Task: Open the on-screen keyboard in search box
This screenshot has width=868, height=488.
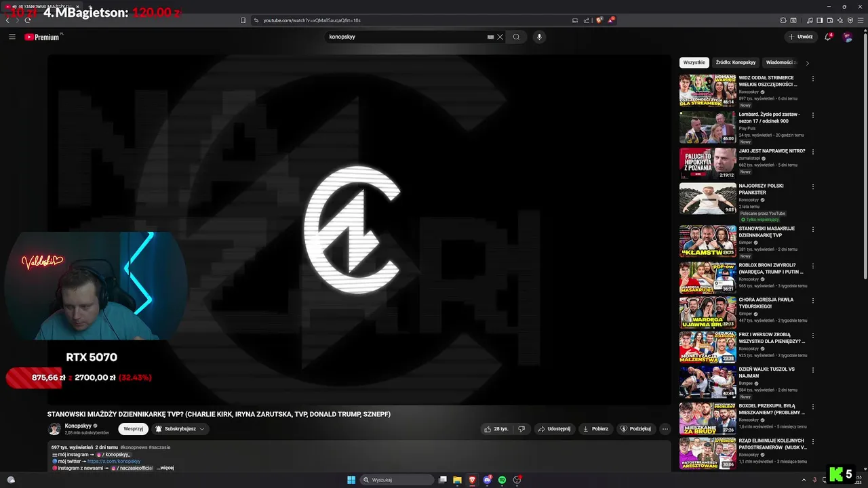Action: click(490, 37)
